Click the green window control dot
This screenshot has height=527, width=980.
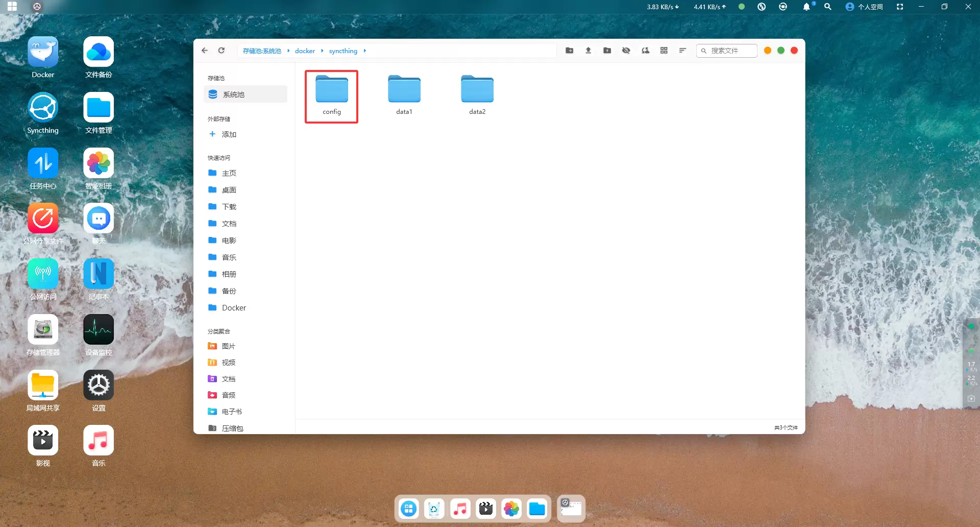pyautogui.click(x=780, y=51)
